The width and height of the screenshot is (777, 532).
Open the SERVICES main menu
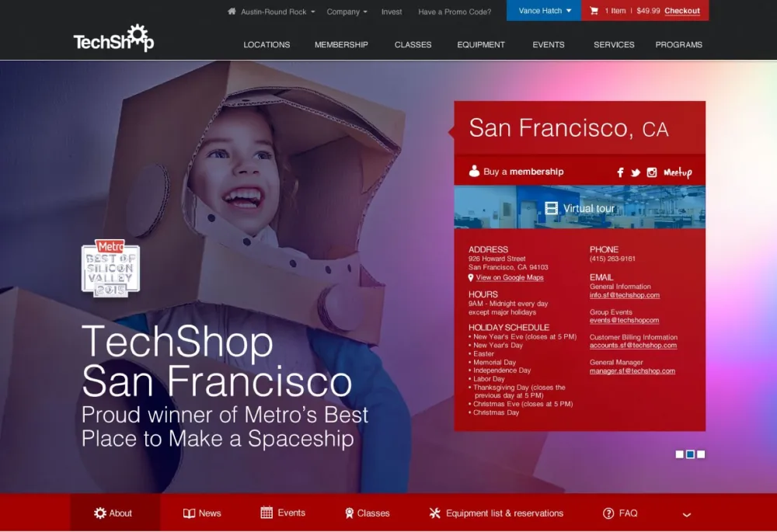point(614,44)
